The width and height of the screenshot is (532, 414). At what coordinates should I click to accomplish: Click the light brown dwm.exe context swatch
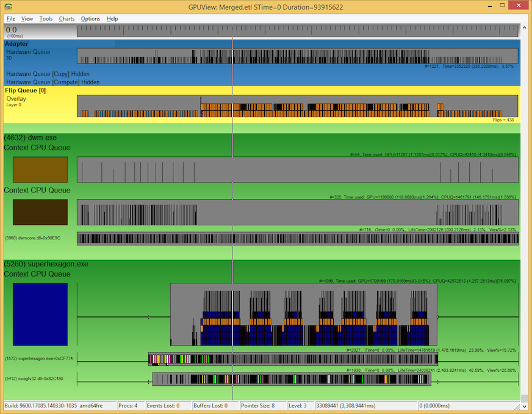[40, 170]
